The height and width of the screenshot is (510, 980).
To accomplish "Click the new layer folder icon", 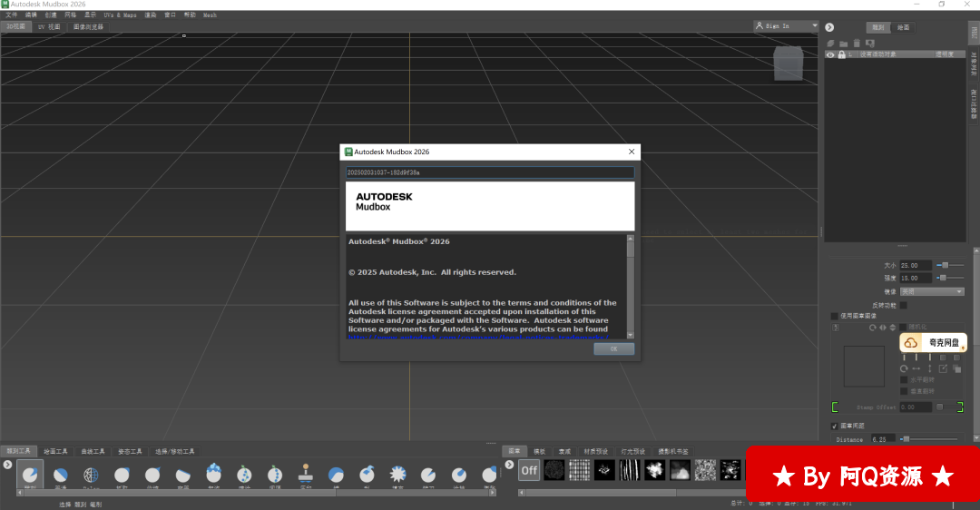I will [844, 44].
